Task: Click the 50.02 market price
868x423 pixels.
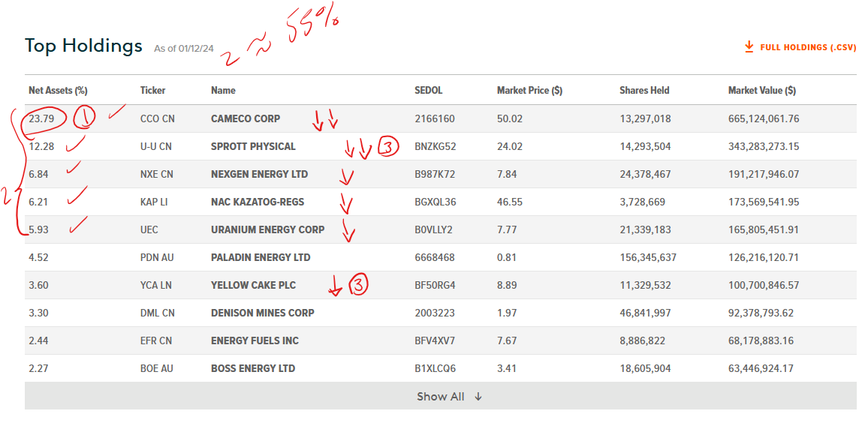Action: (x=509, y=118)
